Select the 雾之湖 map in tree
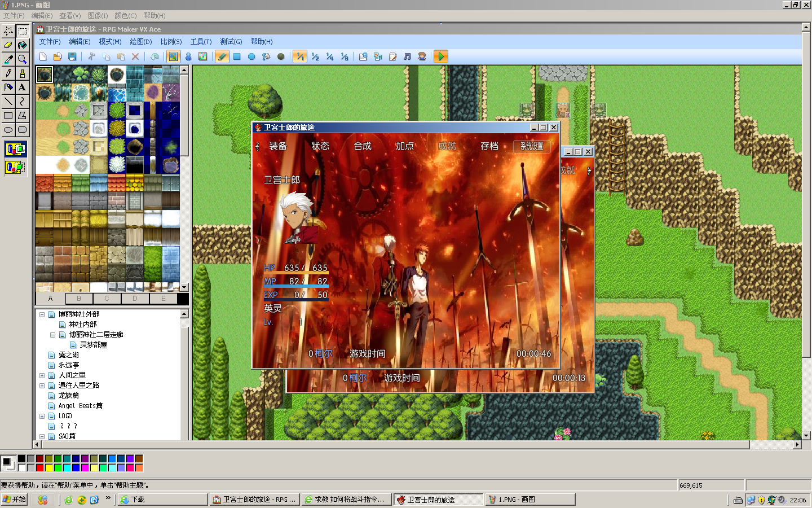Image resolution: width=812 pixels, height=508 pixels. [69, 355]
